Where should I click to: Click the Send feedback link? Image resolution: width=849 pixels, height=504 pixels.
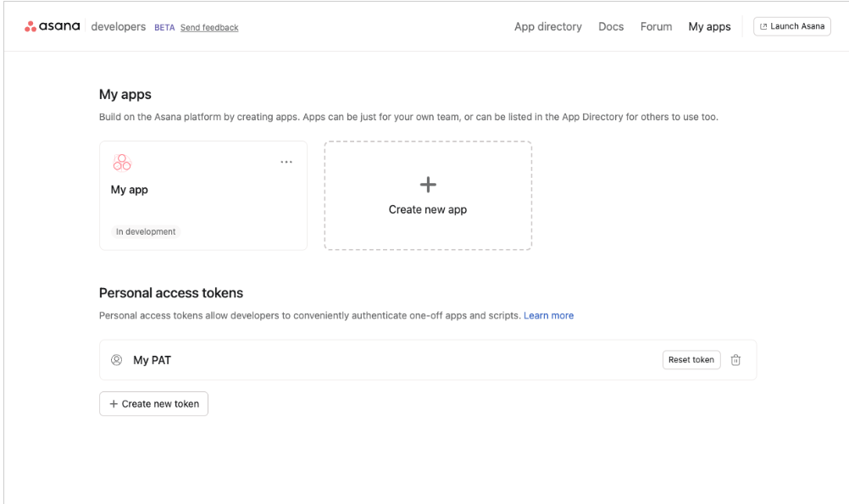click(209, 28)
